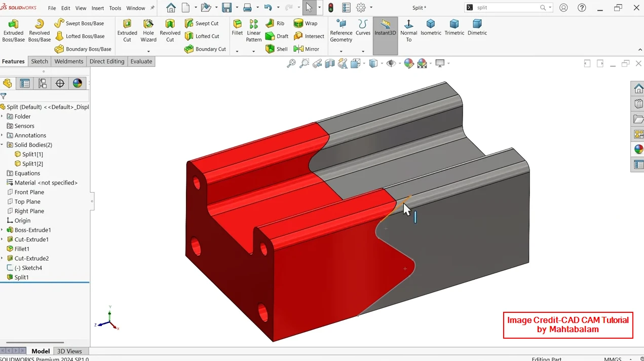The width and height of the screenshot is (644, 361).
Task: Collapse Solid Bodies(2) tree item
Action: tap(2, 145)
